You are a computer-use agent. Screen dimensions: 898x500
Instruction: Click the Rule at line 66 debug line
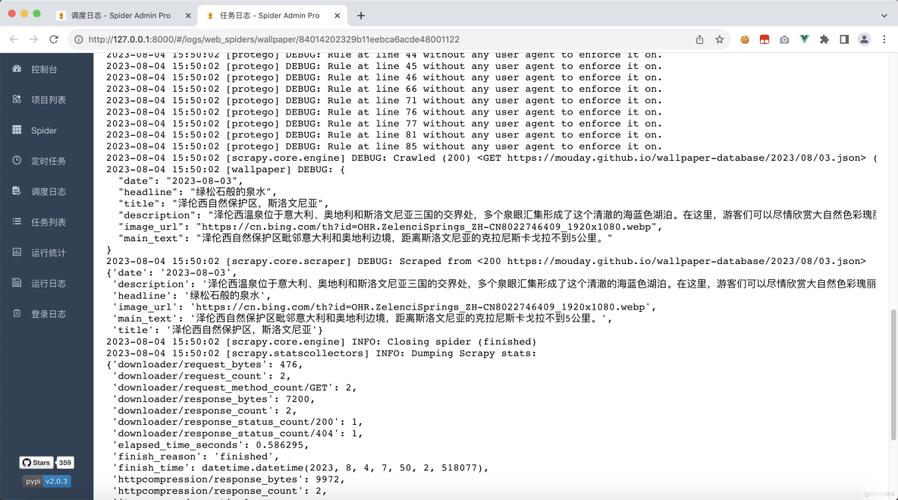384,89
